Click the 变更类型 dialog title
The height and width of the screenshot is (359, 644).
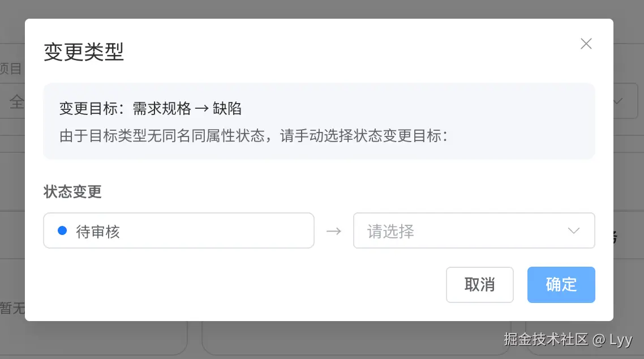tap(84, 52)
